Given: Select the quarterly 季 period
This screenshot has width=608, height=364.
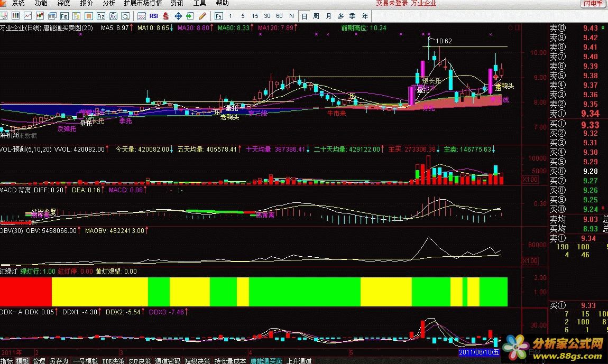Looking at the screenshot, I should [353, 16].
